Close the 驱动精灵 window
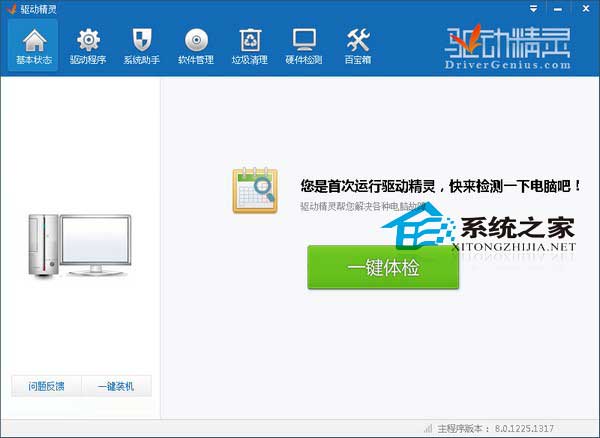The width and height of the screenshot is (600, 438). (586, 8)
